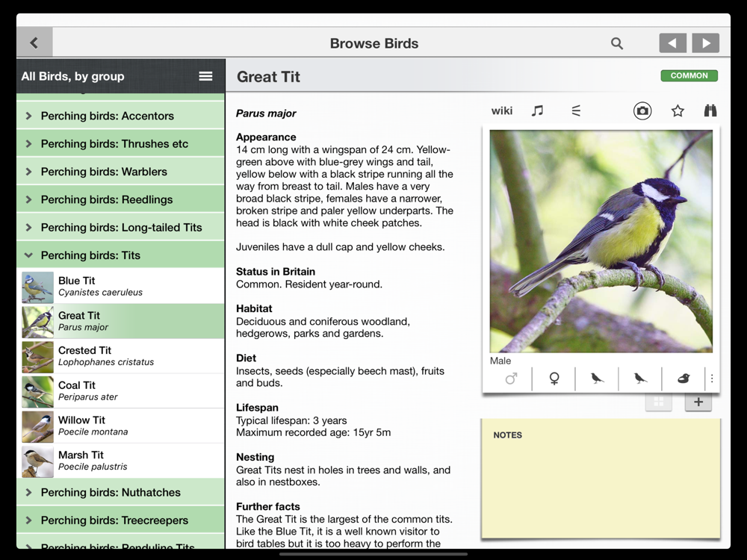This screenshot has height=560, width=747.
Task: Select the second bird silhouette icon
Action: pos(640,379)
